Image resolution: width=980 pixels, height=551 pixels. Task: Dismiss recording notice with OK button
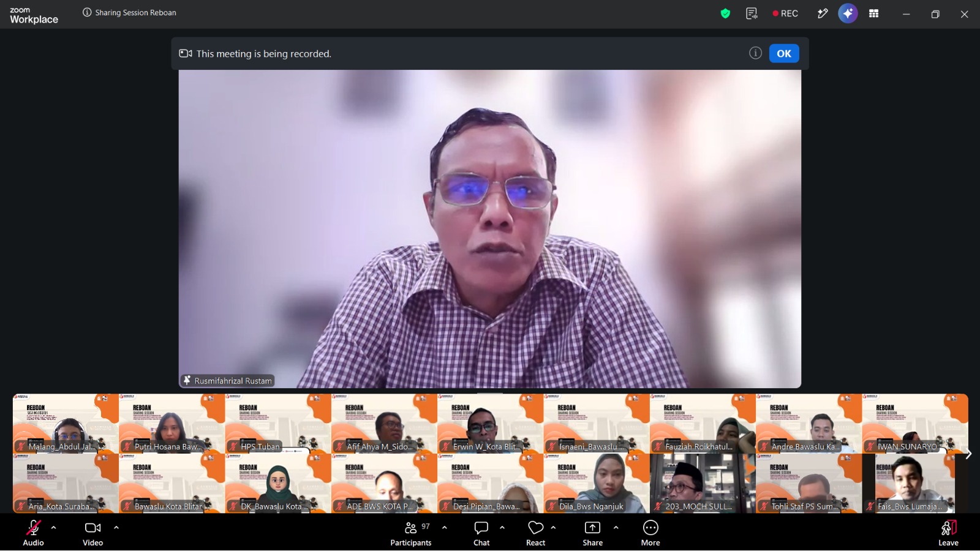coord(784,53)
